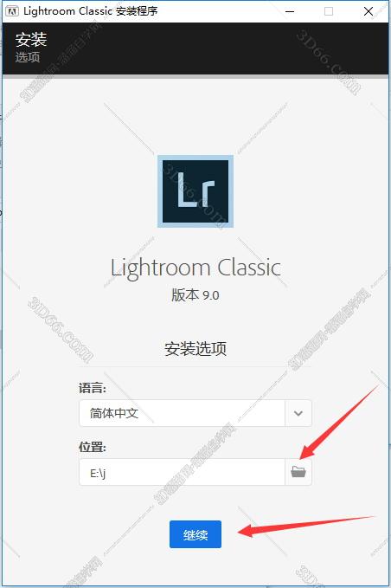Image resolution: width=391 pixels, height=588 pixels.
Task: Click the Lightroom Classic product name
Action: pyautogui.click(x=195, y=268)
